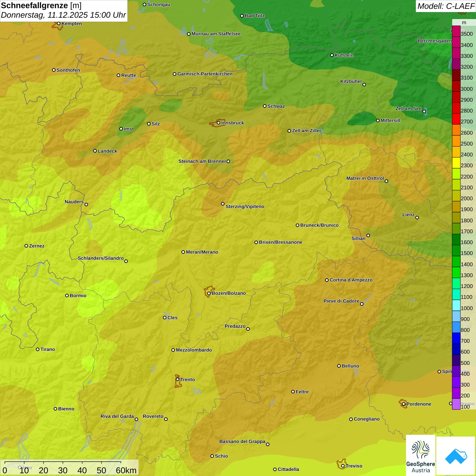The width and height of the screenshot is (476, 476).
Task: Select the Kempten city marker
Action: (59, 23)
